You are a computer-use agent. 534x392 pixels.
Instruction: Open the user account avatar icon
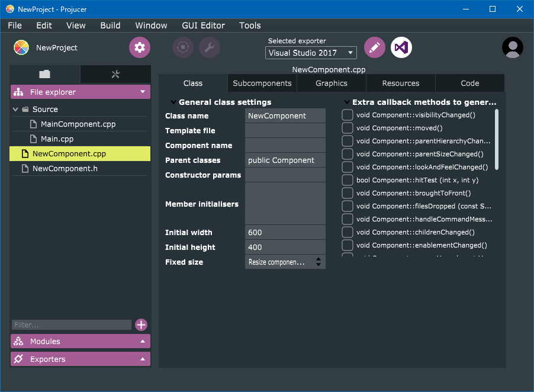[x=512, y=47]
